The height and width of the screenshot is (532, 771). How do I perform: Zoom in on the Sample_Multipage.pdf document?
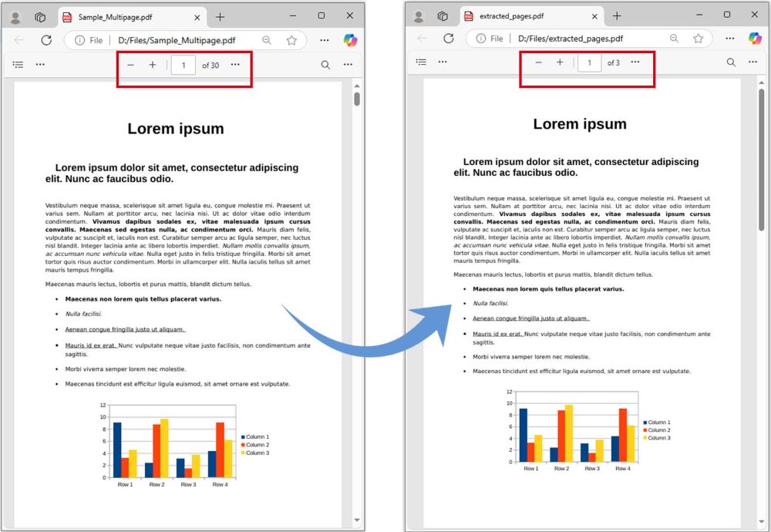153,65
